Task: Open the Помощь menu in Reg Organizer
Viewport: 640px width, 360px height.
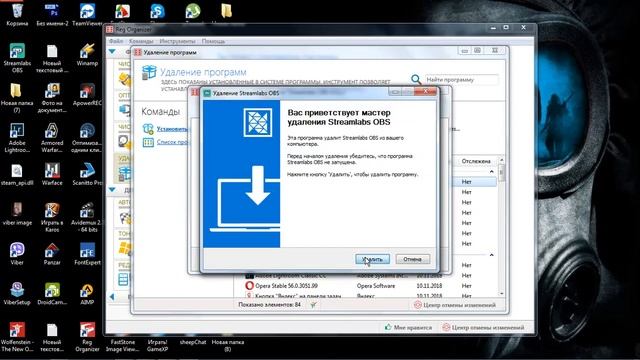Action: (213, 41)
